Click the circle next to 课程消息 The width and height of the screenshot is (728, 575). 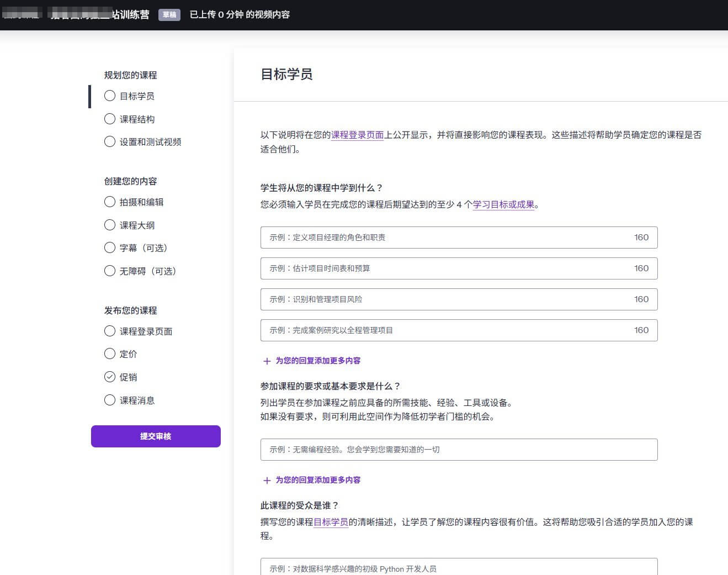(110, 400)
